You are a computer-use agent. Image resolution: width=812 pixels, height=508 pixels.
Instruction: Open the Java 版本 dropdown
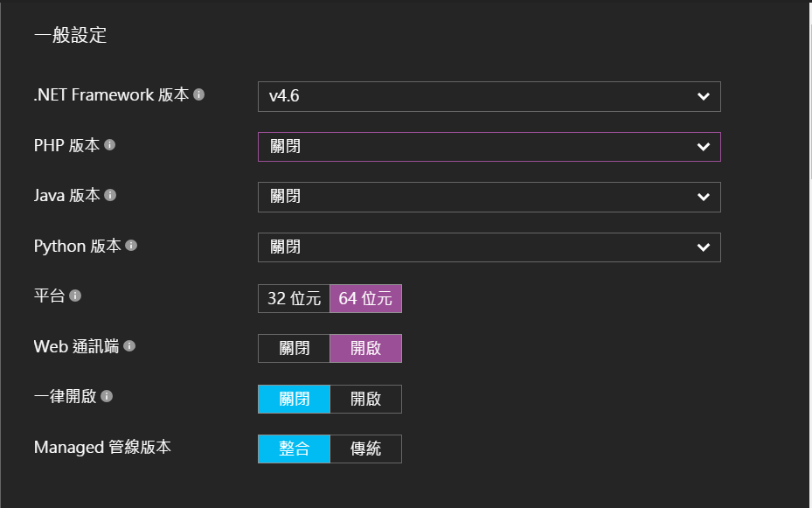click(x=489, y=197)
